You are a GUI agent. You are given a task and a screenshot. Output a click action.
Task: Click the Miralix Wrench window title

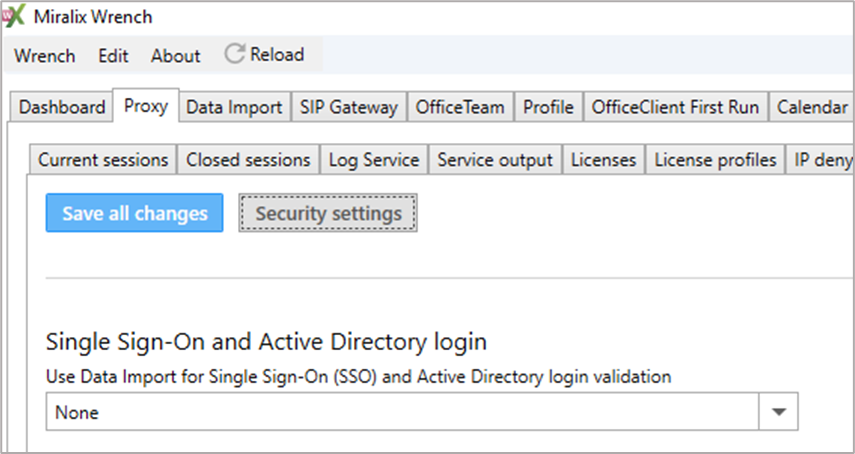pos(93,17)
